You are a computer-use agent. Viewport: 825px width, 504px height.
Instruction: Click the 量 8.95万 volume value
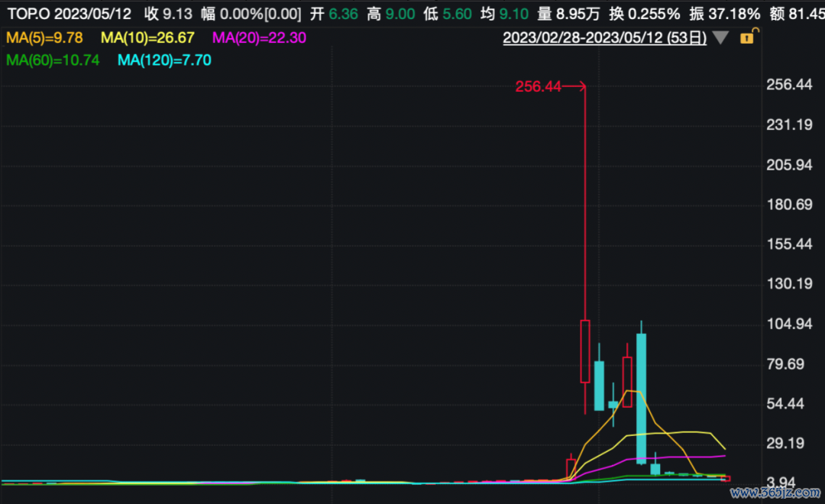click(x=569, y=14)
